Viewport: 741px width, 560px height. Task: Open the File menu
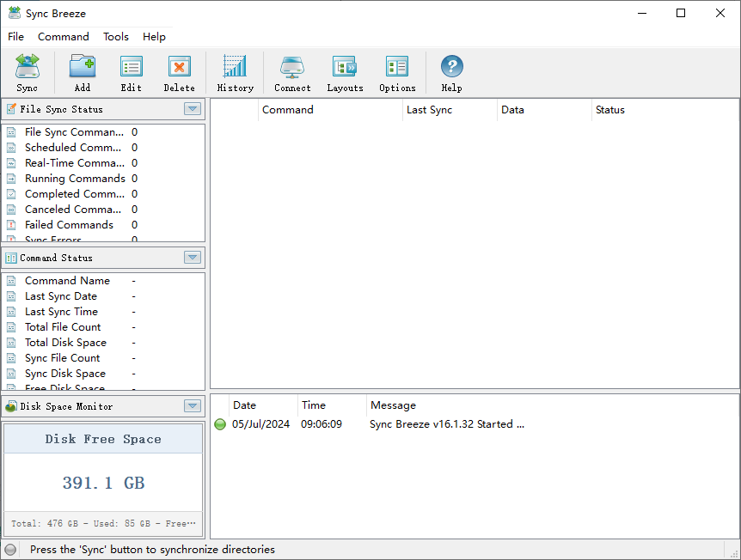(x=16, y=37)
